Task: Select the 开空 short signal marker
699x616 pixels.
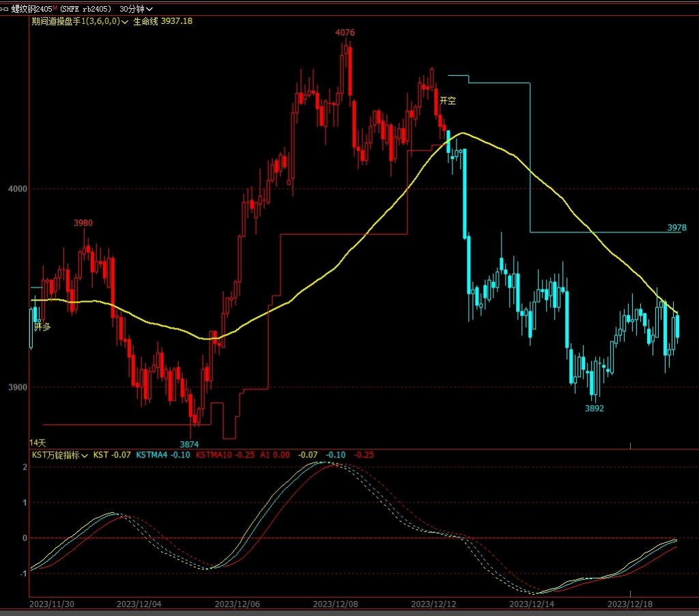Action: click(447, 100)
